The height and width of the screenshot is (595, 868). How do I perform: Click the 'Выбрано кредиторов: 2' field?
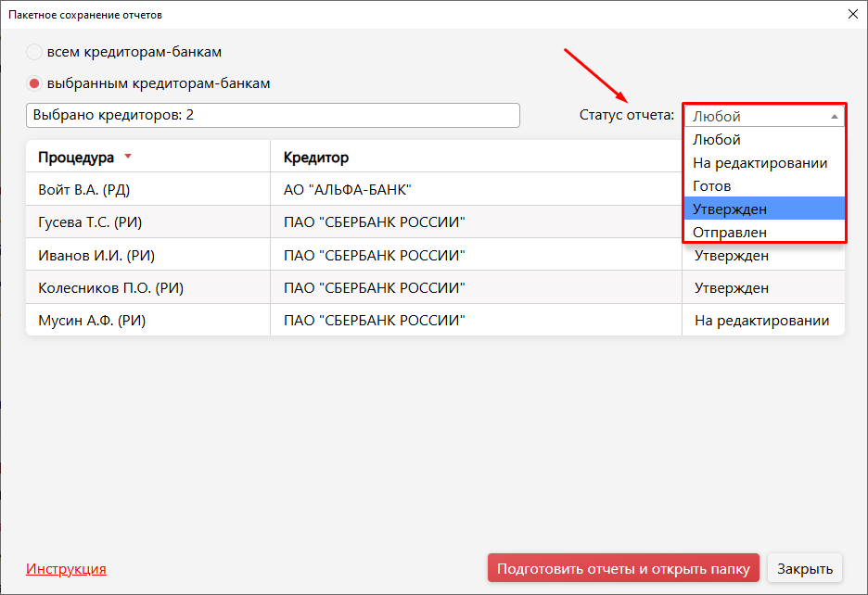[273, 115]
